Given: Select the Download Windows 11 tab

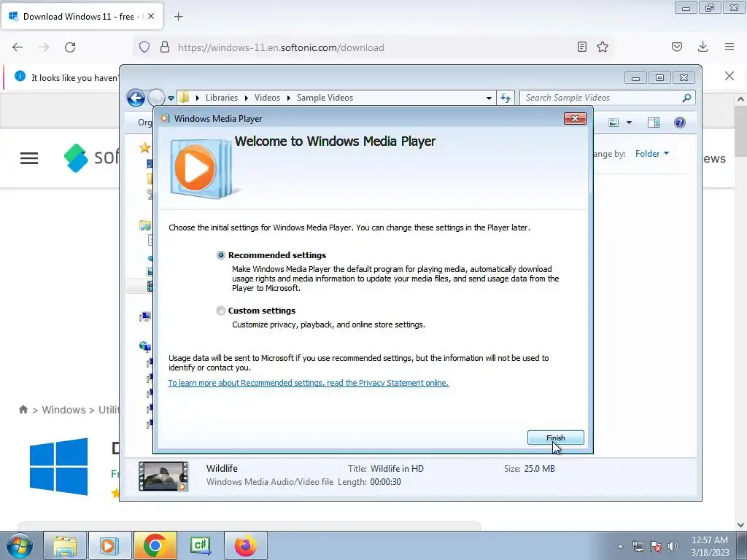Looking at the screenshot, I should click(x=82, y=16).
